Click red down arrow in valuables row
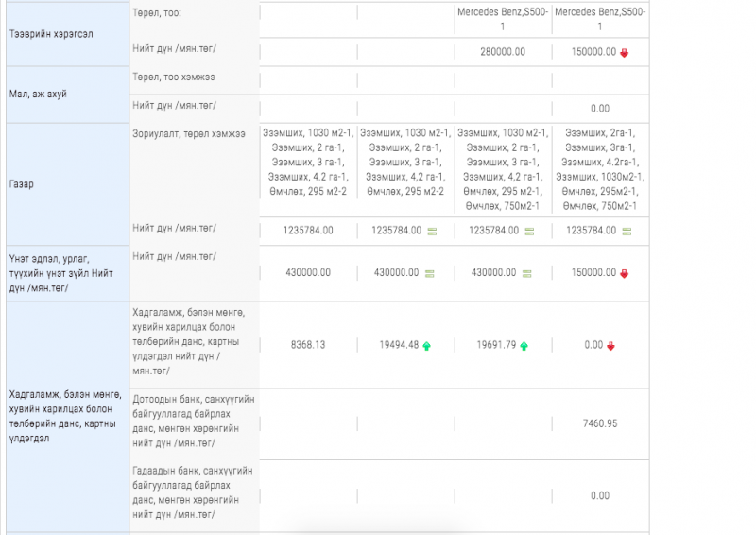756x535 pixels. point(624,273)
